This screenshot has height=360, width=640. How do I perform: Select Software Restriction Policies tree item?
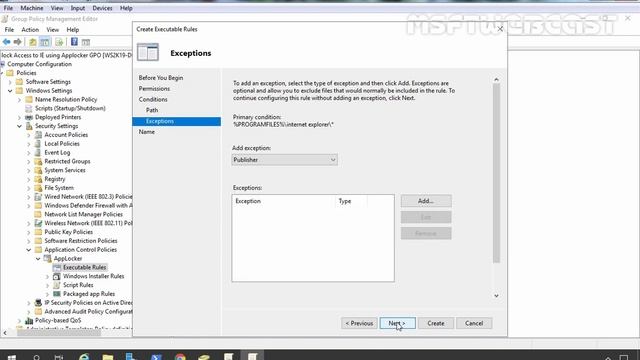coord(81,241)
